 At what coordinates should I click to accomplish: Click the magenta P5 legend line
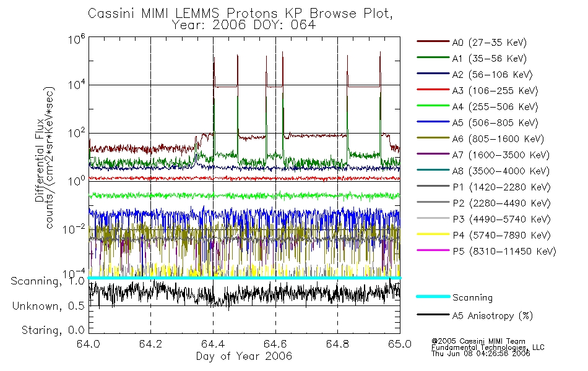coord(433,250)
